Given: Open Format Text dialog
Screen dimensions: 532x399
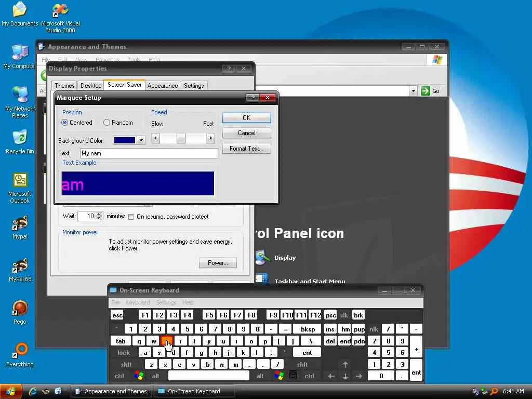Looking at the screenshot, I should pyautogui.click(x=247, y=148).
